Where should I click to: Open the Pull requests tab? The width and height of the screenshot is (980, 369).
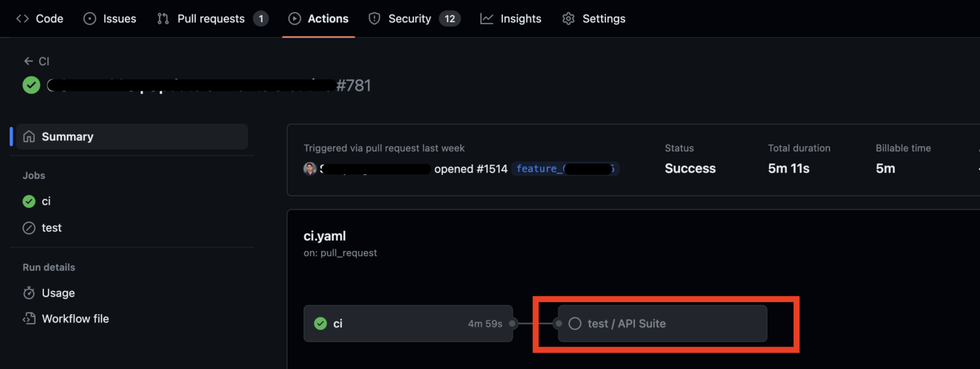tap(212, 19)
